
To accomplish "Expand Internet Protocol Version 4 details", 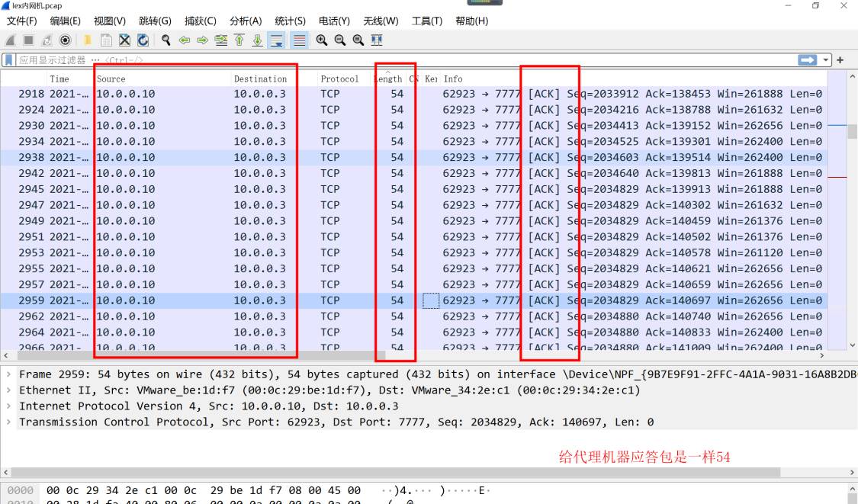I will click(8, 406).
